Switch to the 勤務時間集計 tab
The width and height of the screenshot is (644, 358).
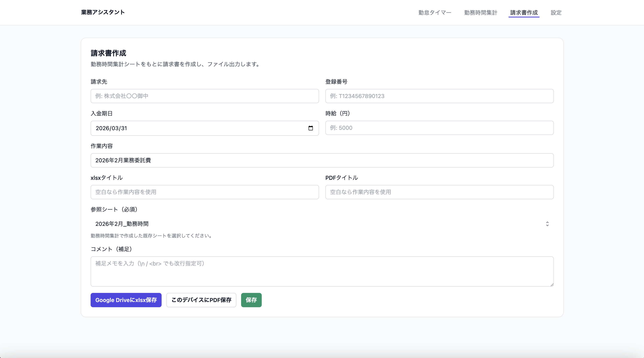coord(480,13)
